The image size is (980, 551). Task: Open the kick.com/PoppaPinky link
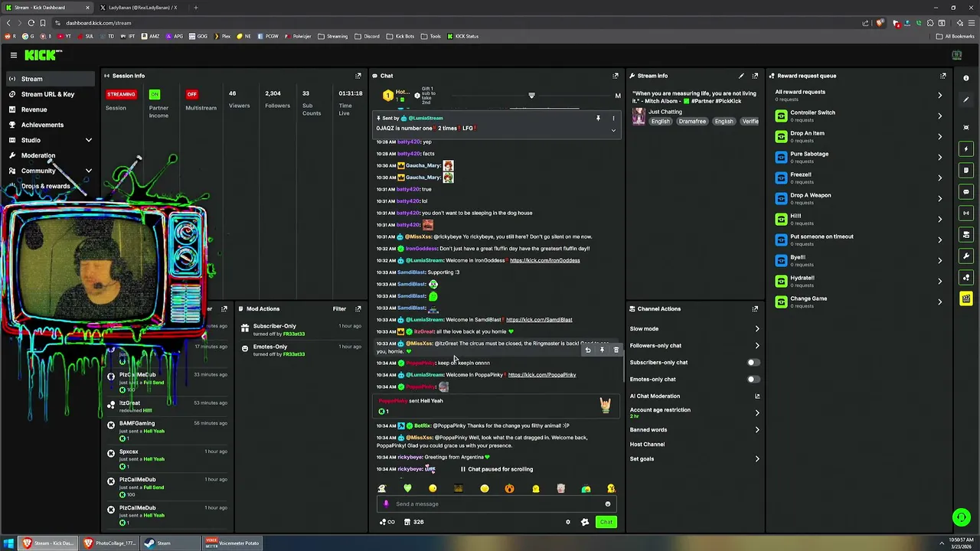542,375
